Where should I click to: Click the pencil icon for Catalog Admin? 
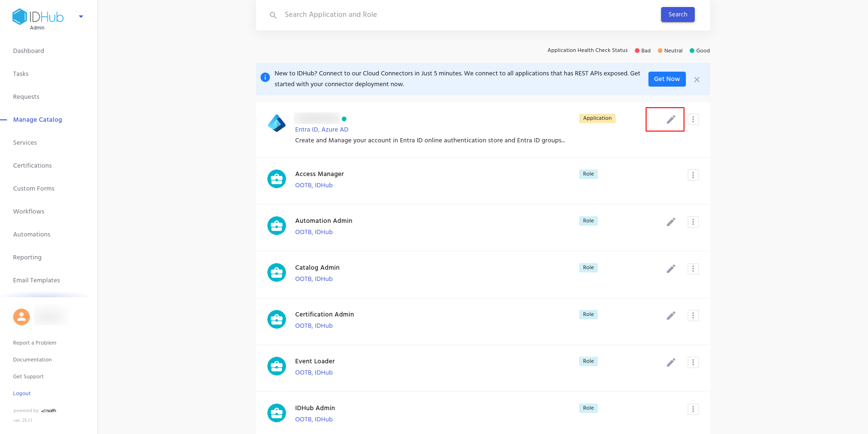(x=670, y=269)
